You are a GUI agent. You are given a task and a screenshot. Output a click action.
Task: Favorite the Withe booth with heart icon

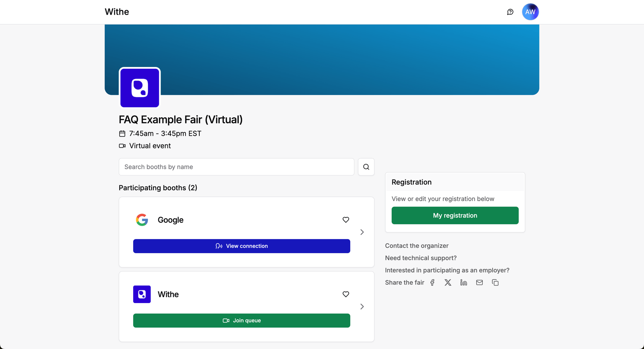point(346,294)
